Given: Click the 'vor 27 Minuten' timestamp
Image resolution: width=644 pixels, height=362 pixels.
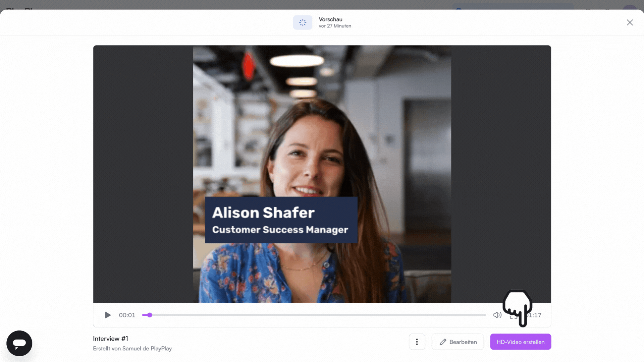Looking at the screenshot, I should 335,26.
